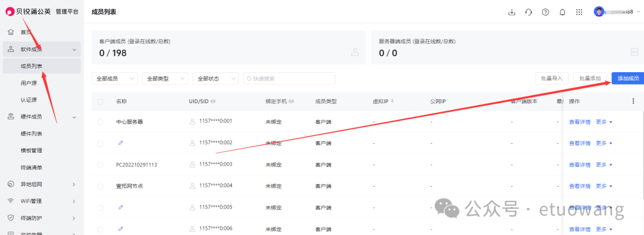Viewport: 644px width, 235px height.
Task: Check the 中心服务器 row checkbox
Action: [x=101, y=122]
